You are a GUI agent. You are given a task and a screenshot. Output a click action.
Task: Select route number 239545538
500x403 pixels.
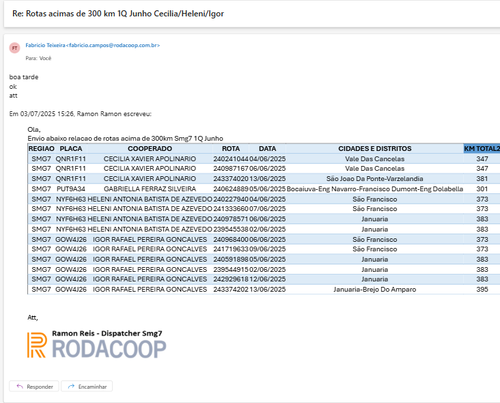(x=231, y=229)
